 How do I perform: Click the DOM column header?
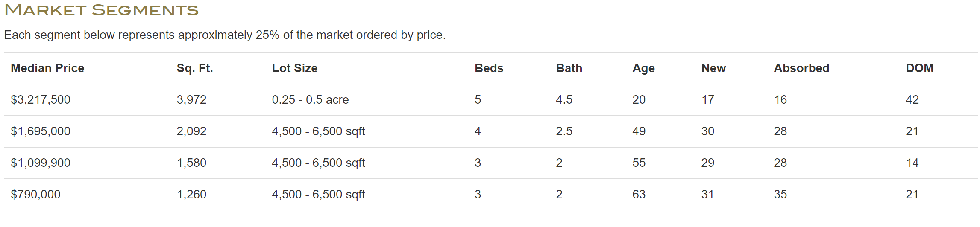point(919,68)
